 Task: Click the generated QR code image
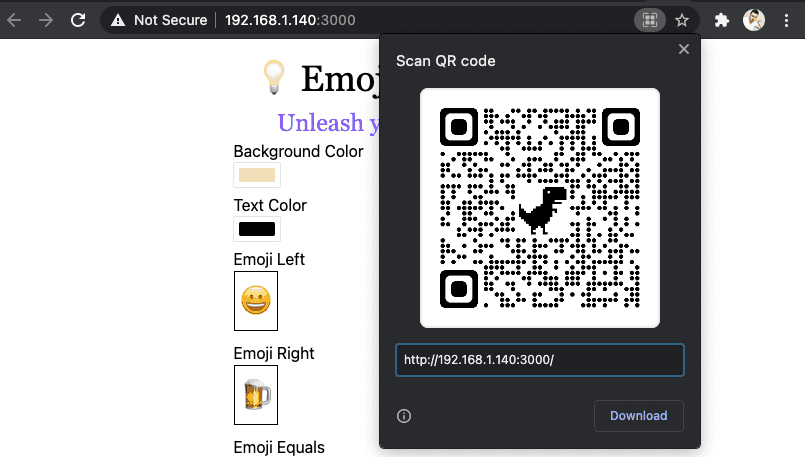click(540, 208)
